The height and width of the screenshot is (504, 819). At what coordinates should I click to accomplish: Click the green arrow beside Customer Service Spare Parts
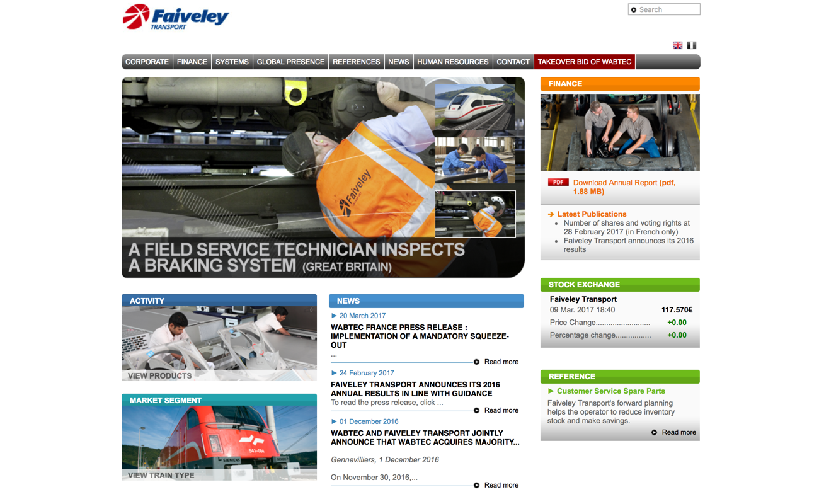(551, 391)
